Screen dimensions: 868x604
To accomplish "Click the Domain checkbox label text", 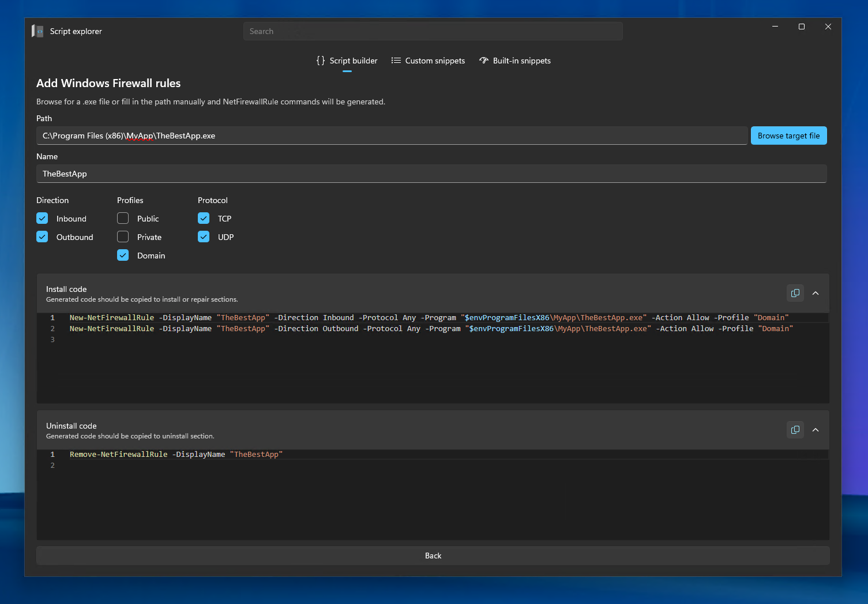I will [151, 256].
